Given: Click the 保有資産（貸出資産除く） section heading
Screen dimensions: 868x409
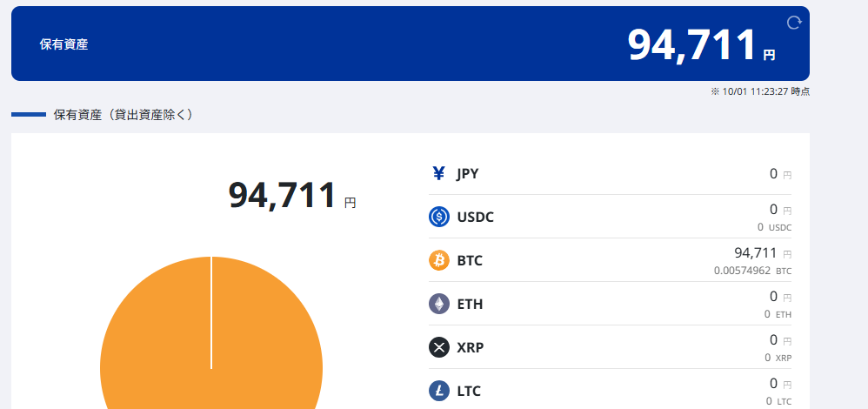Looking at the screenshot, I should tap(123, 114).
